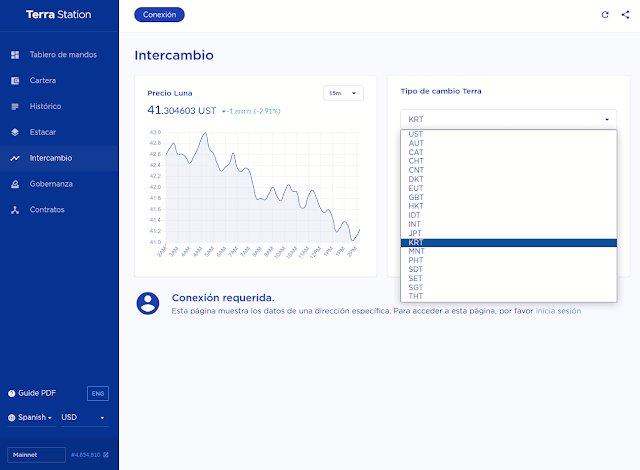Pick highlighted KRT option in list
The height and width of the screenshot is (470, 640).
pos(509,242)
